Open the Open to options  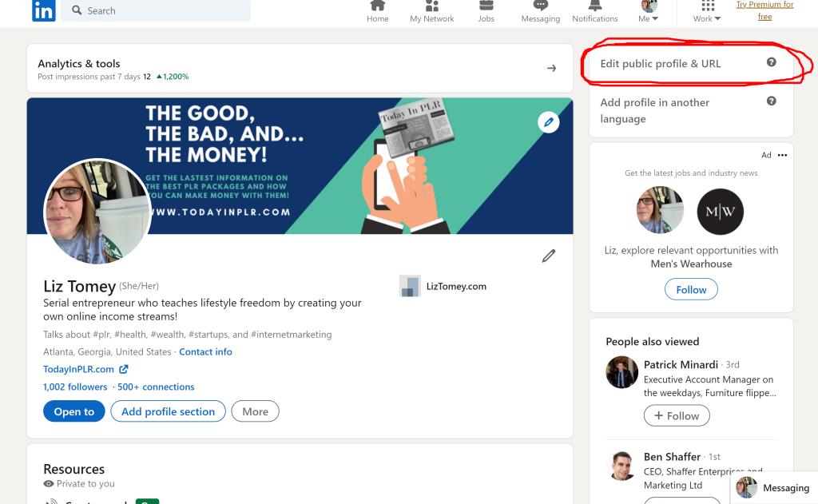(x=74, y=411)
